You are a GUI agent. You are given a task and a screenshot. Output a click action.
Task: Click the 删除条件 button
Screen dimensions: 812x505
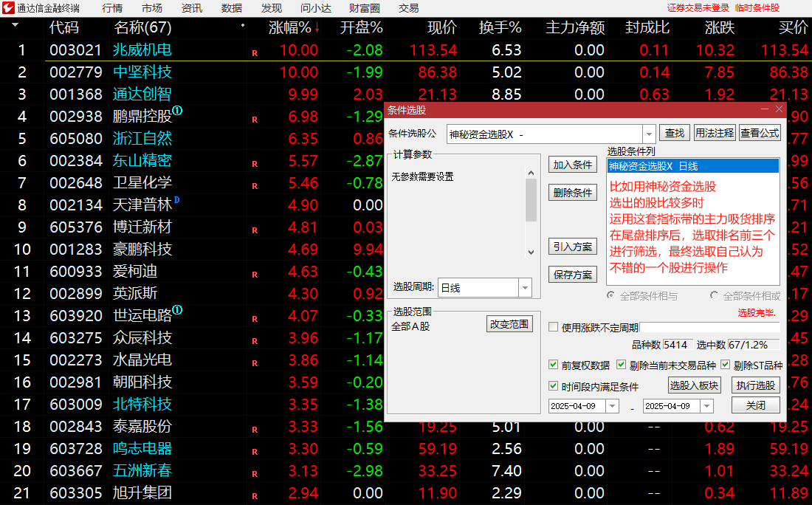(572, 193)
